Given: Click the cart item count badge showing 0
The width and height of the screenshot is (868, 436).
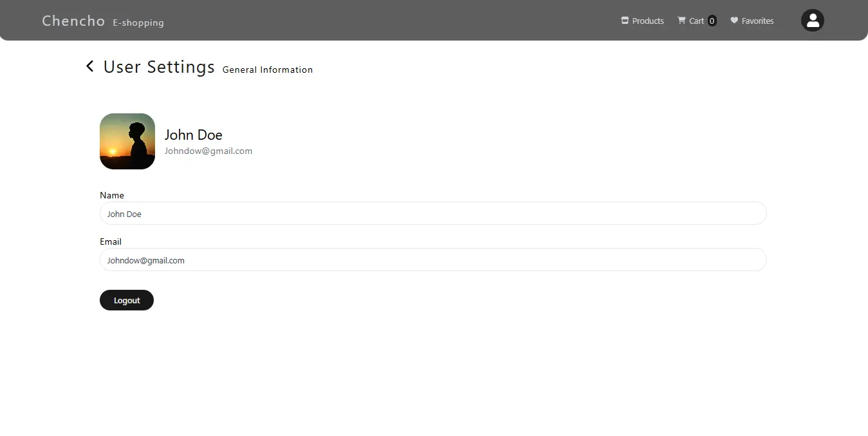Looking at the screenshot, I should coord(712,21).
